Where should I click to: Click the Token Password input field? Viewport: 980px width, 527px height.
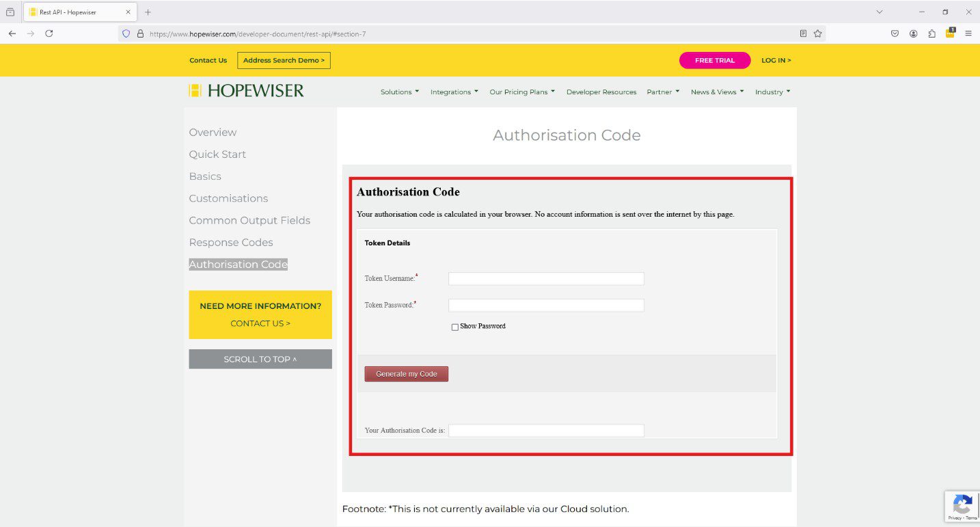(546, 306)
